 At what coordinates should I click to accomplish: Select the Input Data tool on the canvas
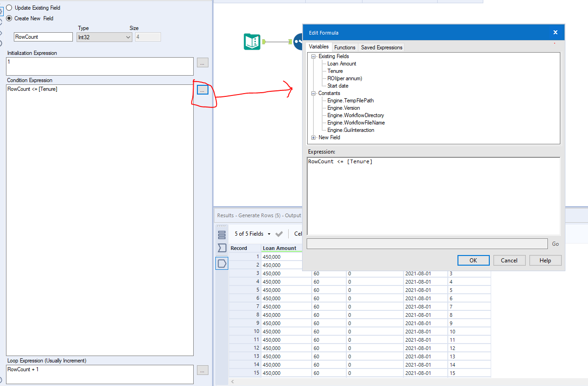pos(252,41)
